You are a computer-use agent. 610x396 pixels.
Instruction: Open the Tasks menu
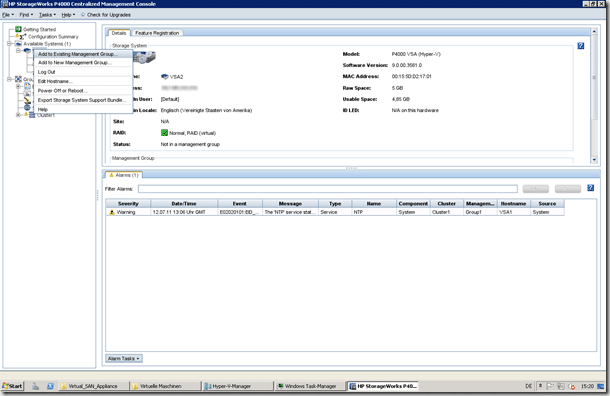[x=47, y=15]
